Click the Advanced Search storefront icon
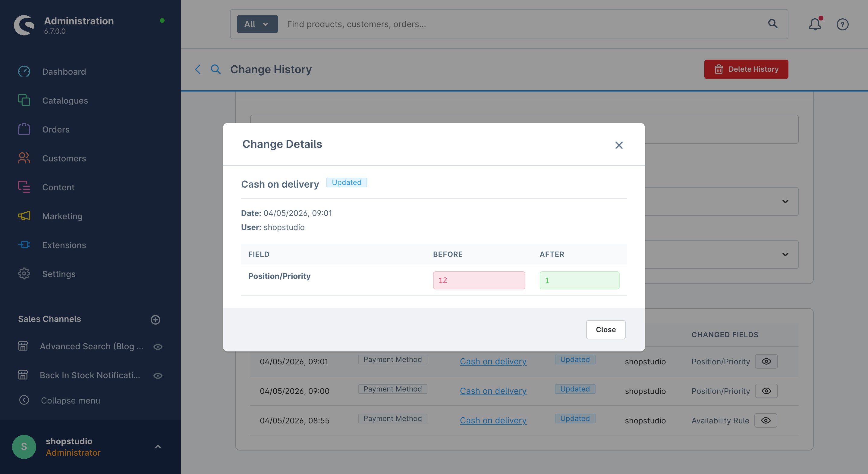The width and height of the screenshot is (868, 474). (x=23, y=346)
